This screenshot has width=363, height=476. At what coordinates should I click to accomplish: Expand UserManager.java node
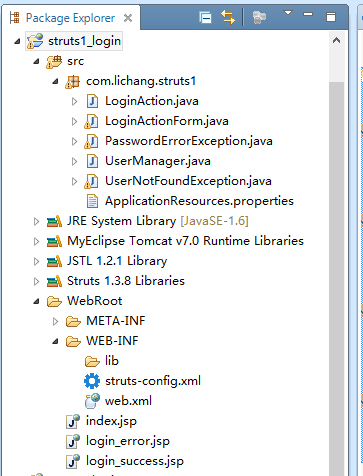[74, 161]
